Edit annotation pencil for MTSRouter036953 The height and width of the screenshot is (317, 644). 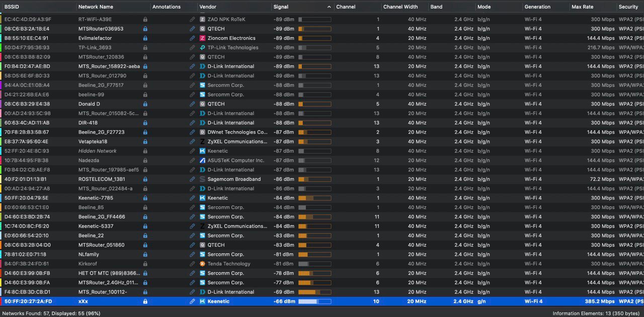pos(192,29)
